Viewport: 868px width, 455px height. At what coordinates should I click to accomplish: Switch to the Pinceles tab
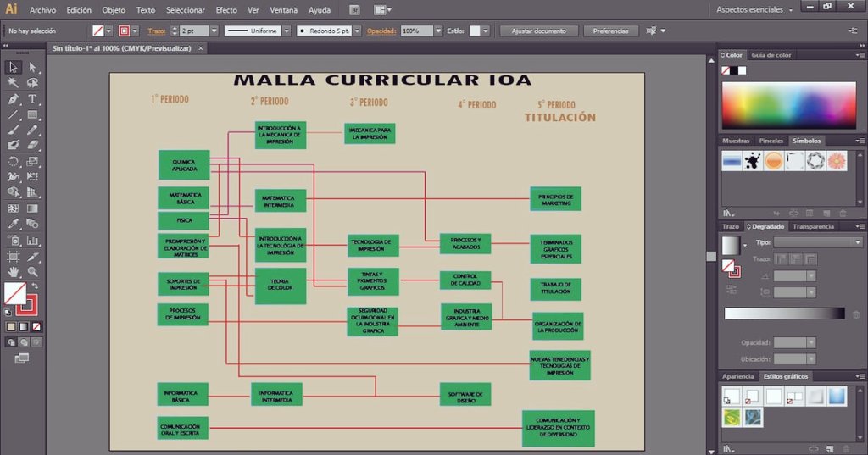tap(771, 141)
